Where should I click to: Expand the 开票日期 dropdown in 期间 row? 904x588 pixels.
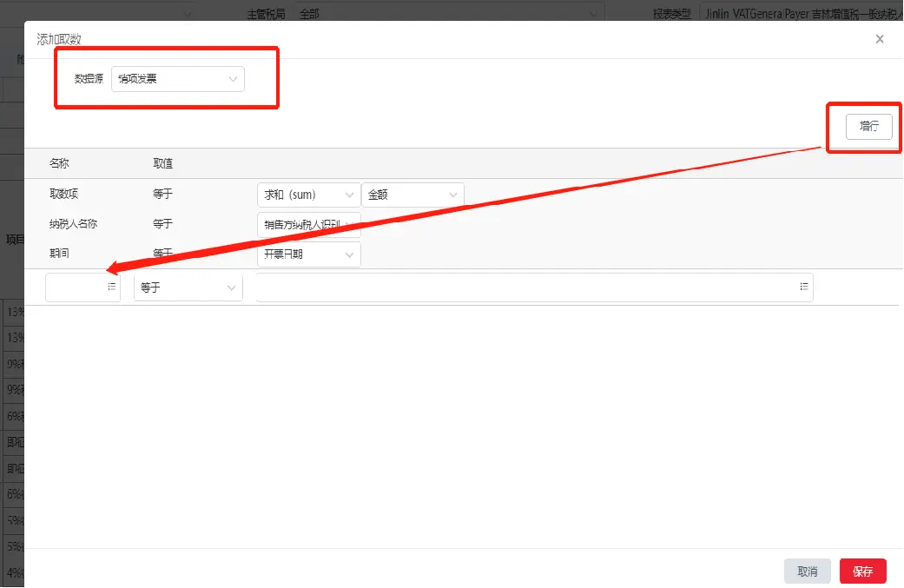pyautogui.click(x=308, y=254)
